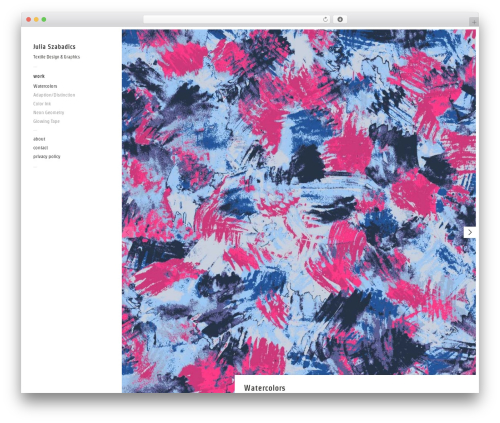Go to the about page
Viewport: 500px width, 423px height.
[x=39, y=139]
